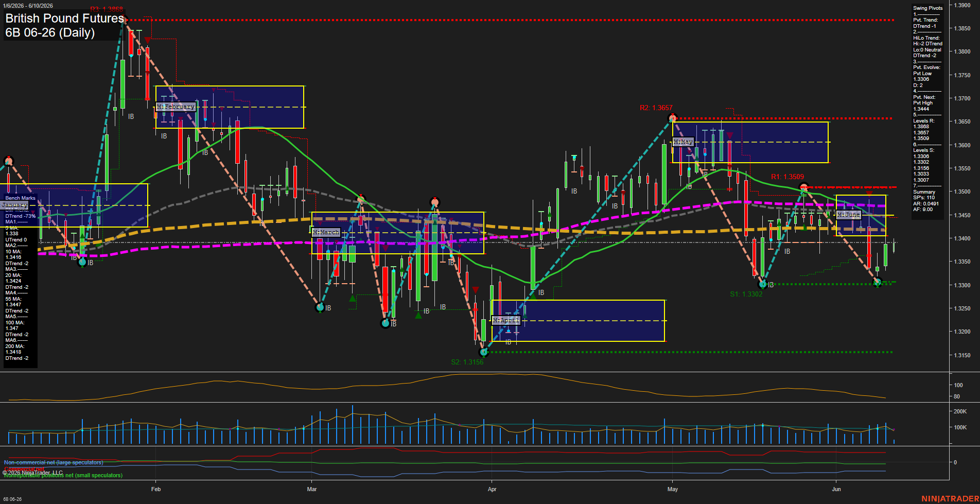This screenshot has height=504, width=980.
Task: Click the S1: 1.3302 support label
Action: 746,294
